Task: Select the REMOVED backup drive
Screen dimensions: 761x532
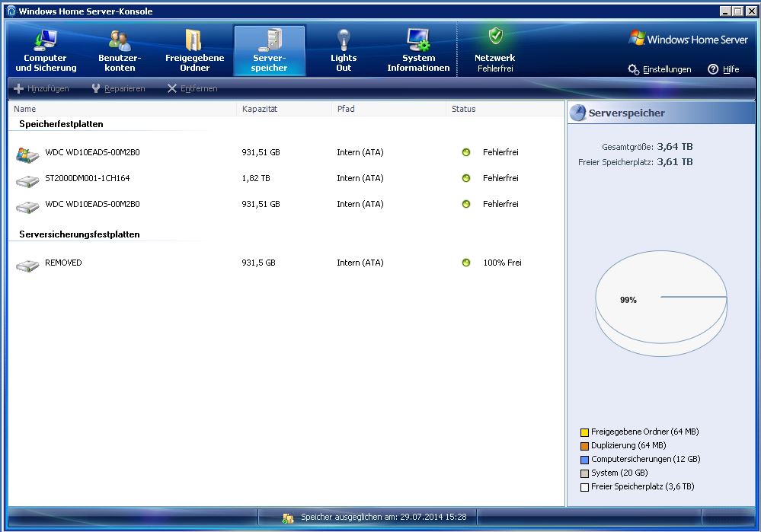Action: (286, 263)
